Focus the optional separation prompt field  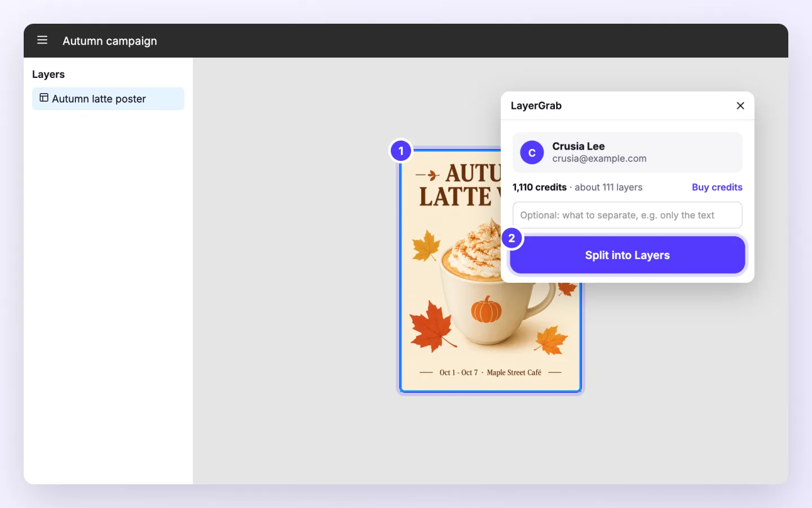[x=627, y=215]
